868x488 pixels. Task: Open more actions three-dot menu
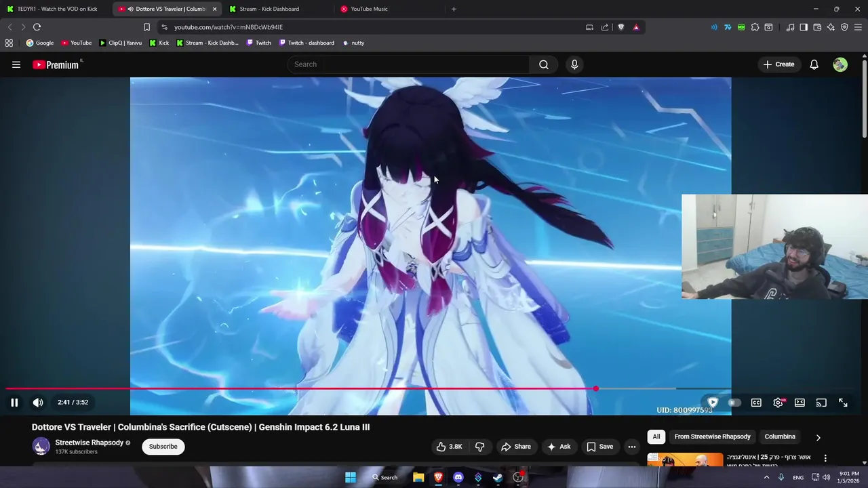[x=632, y=447]
